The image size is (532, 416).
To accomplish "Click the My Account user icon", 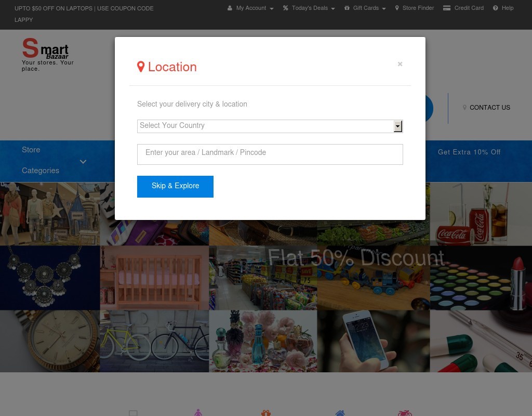I will 230,8.
